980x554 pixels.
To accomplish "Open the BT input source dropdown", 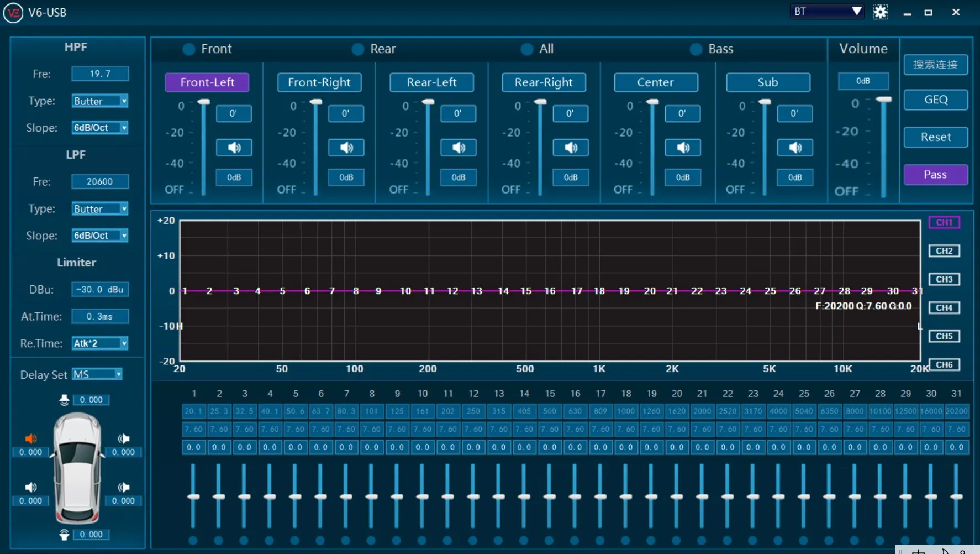I will coord(827,12).
